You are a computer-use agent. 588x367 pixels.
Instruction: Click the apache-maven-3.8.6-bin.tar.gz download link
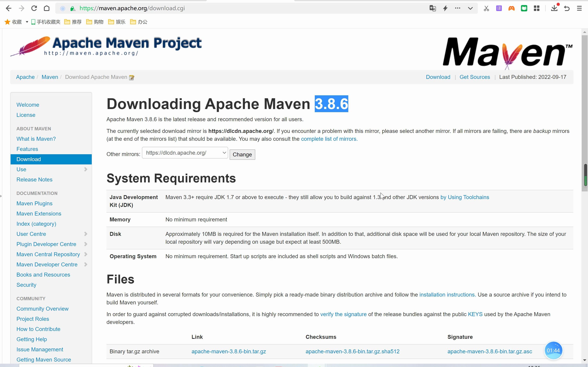[x=229, y=351]
